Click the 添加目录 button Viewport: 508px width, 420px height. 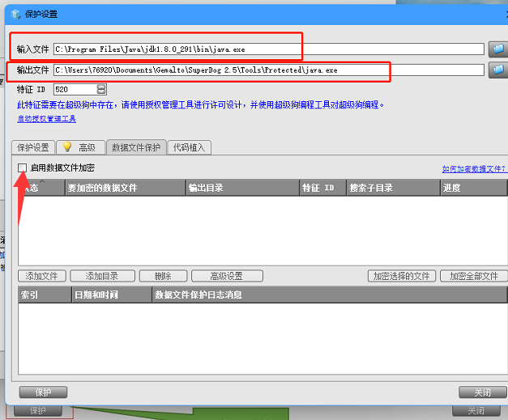click(102, 276)
